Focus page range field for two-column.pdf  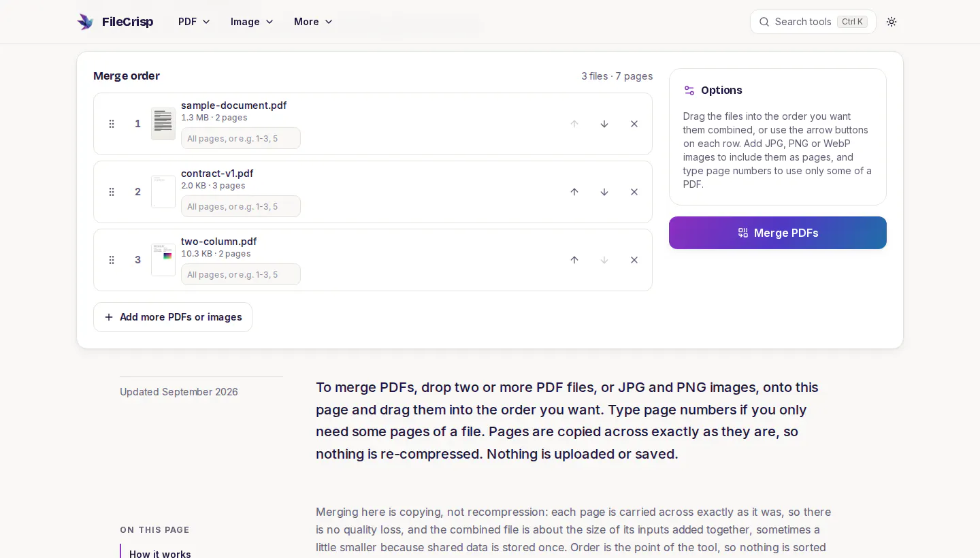(x=241, y=274)
